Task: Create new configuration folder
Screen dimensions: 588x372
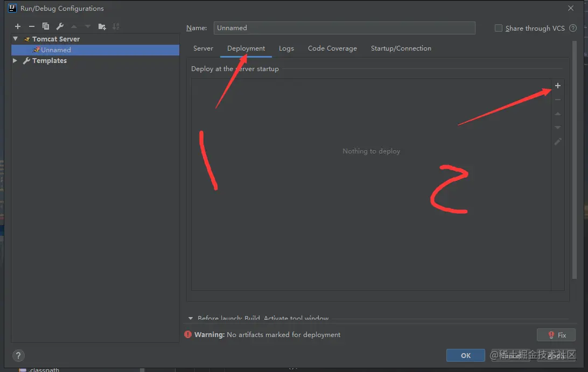Action: tap(102, 26)
